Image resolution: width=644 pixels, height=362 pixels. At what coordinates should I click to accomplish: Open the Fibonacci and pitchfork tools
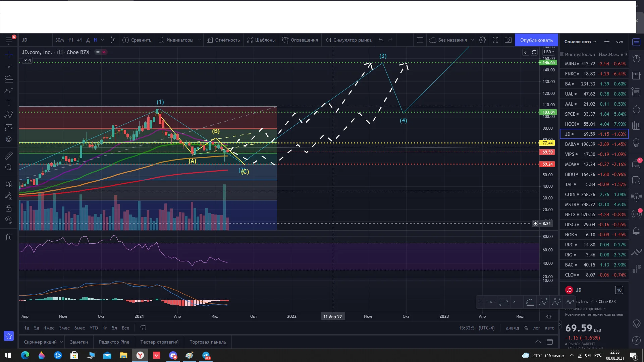tap(9, 79)
